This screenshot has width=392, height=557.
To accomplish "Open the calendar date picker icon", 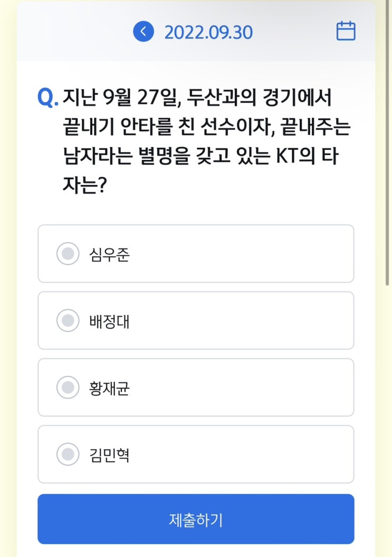I will click(x=346, y=31).
